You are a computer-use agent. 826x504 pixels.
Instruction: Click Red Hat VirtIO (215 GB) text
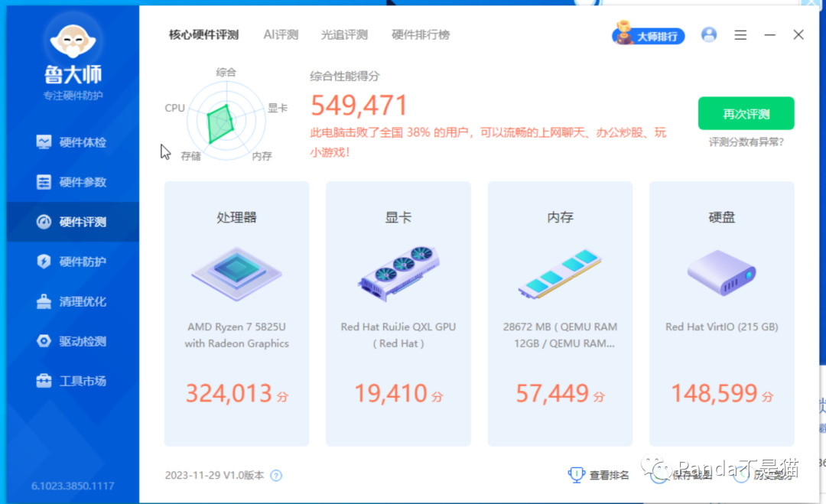(721, 327)
